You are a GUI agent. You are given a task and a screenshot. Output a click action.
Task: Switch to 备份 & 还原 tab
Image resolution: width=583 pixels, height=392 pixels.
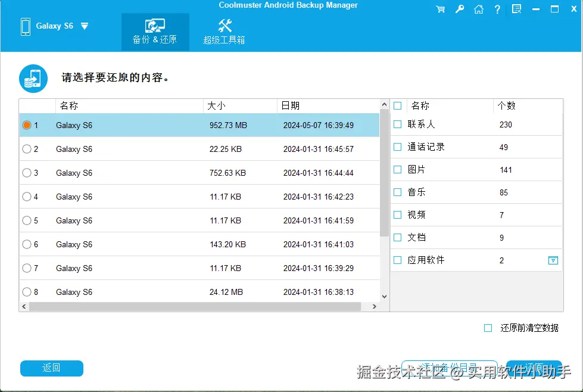click(155, 32)
